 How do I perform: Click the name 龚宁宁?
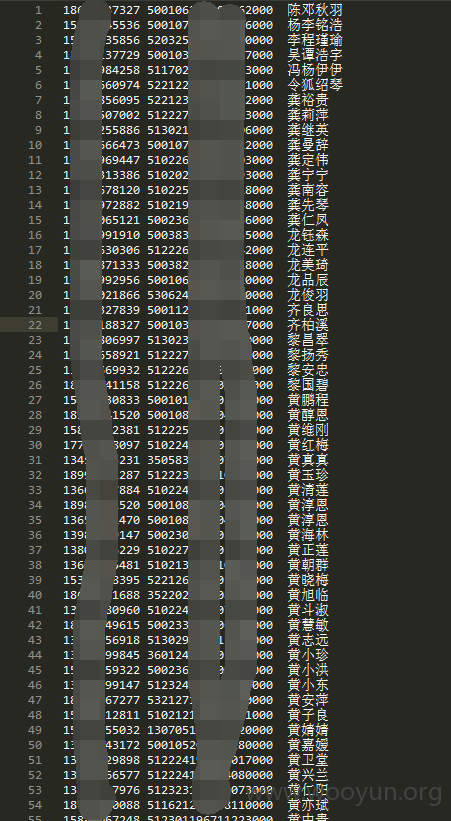coord(308,175)
